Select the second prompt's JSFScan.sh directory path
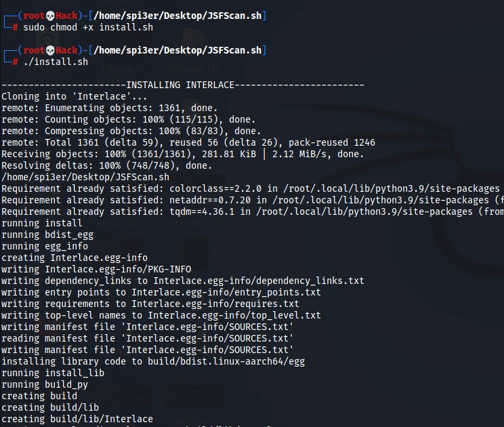The height and width of the screenshot is (427, 504). pos(177,50)
